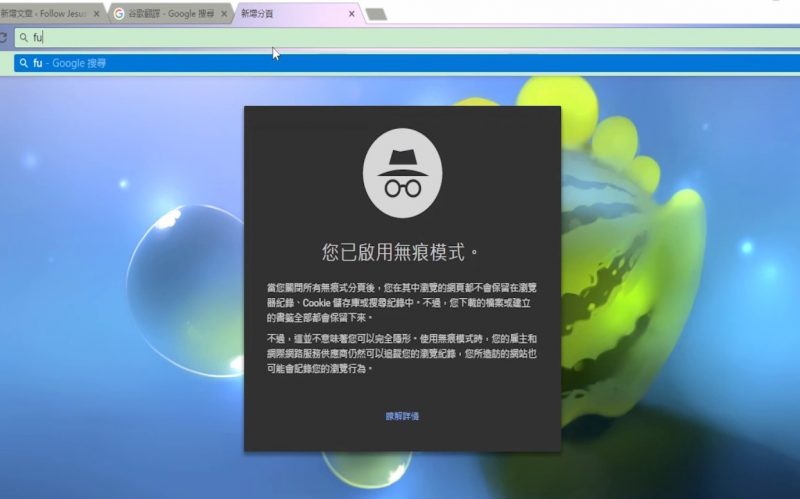Open the 瞭解詳情 link
Viewport: 800px width, 499px height.
(x=402, y=415)
